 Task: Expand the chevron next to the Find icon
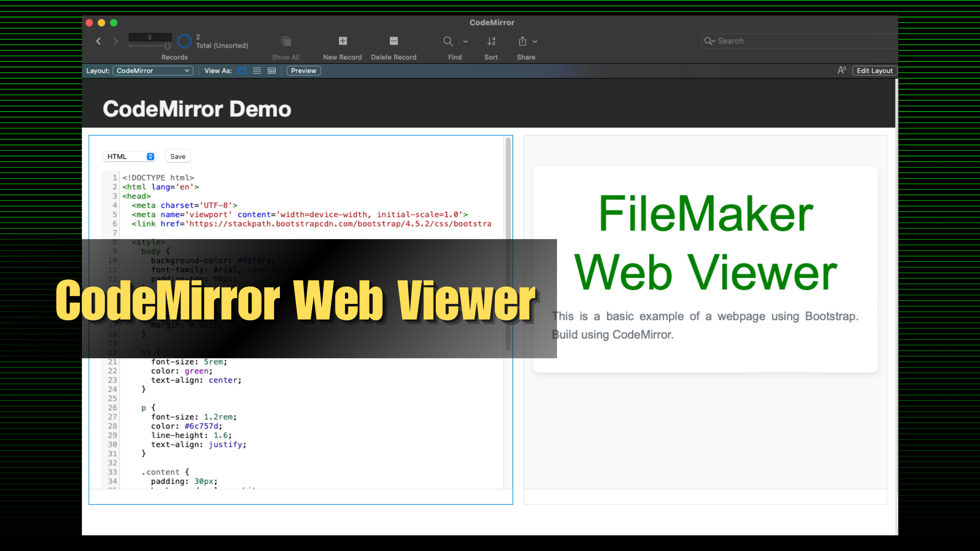coord(465,41)
